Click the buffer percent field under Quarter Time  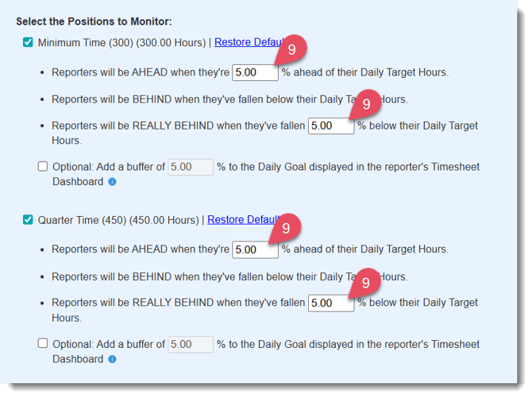[191, 345]
